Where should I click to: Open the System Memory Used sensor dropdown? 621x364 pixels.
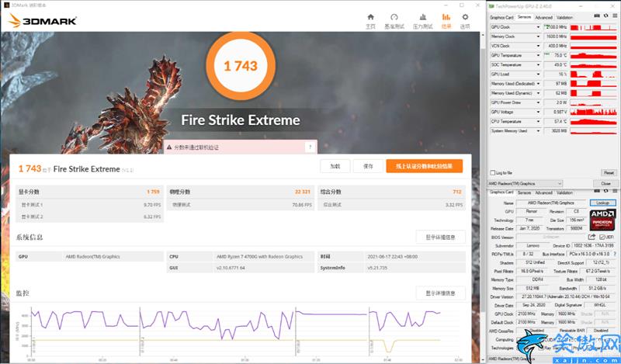pos(538,130)
